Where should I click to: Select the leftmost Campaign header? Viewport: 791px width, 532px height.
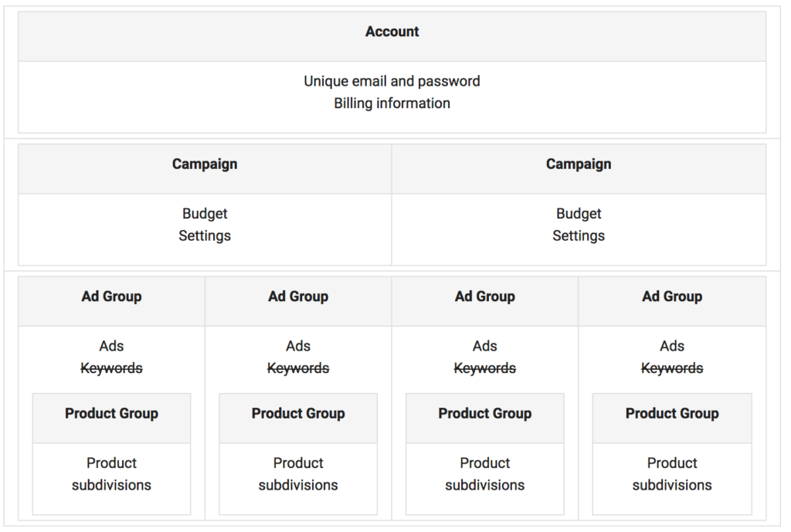pos(204,164)
